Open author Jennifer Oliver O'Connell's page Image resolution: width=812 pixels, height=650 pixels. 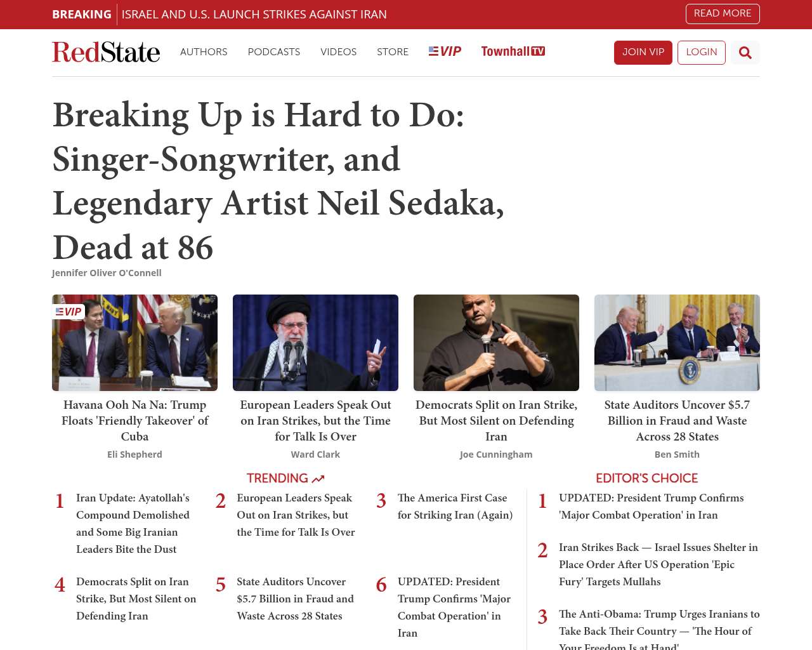click(107, 273)
